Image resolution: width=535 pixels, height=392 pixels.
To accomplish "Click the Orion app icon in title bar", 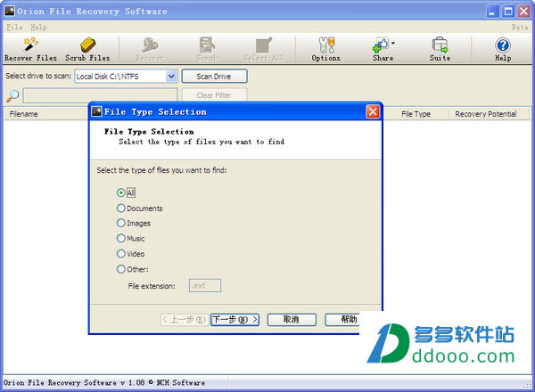I will tap(9, 11).
